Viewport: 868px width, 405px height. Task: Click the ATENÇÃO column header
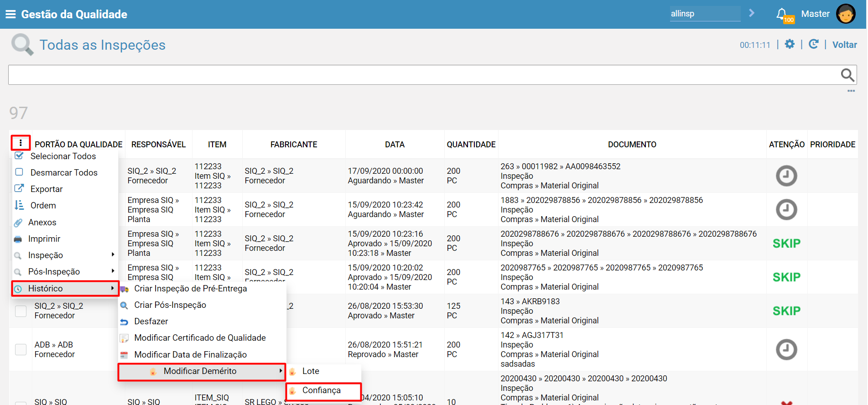pos(787,145)
